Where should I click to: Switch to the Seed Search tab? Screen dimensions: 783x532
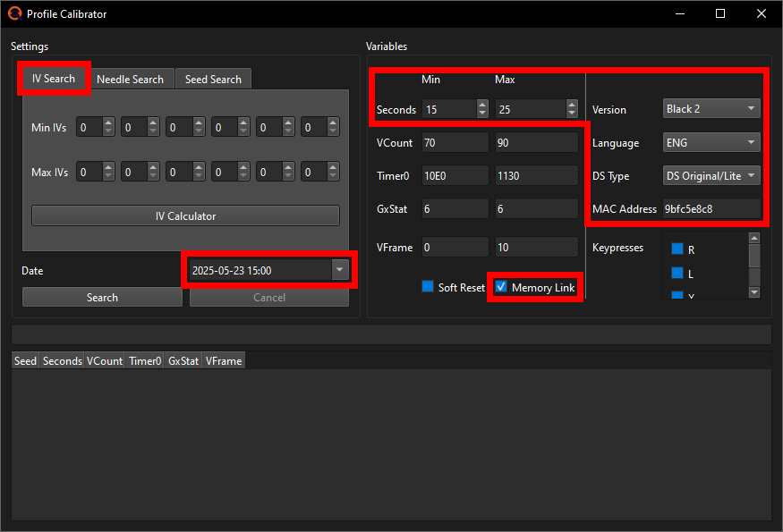click(x=213, y=79)
